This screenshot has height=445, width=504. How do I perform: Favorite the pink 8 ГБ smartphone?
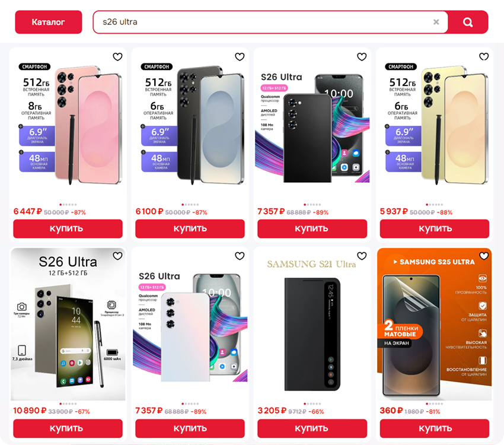pos(117,56)
